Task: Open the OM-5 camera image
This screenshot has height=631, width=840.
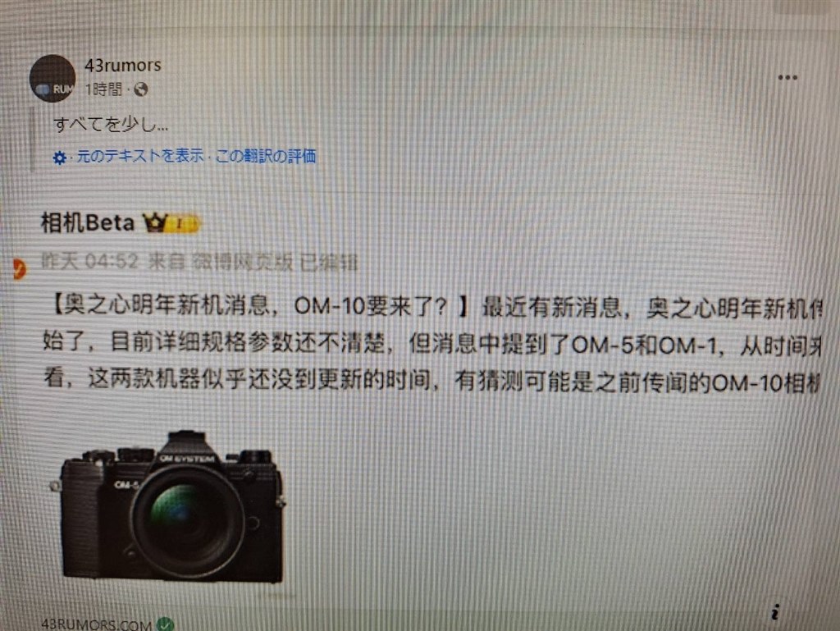Action: coord(171,505)
